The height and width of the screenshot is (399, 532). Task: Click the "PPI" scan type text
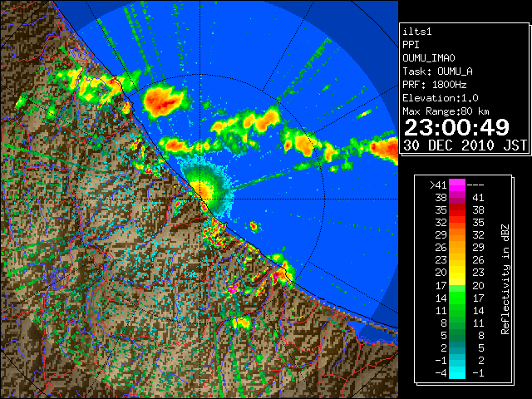coord(411,45)
